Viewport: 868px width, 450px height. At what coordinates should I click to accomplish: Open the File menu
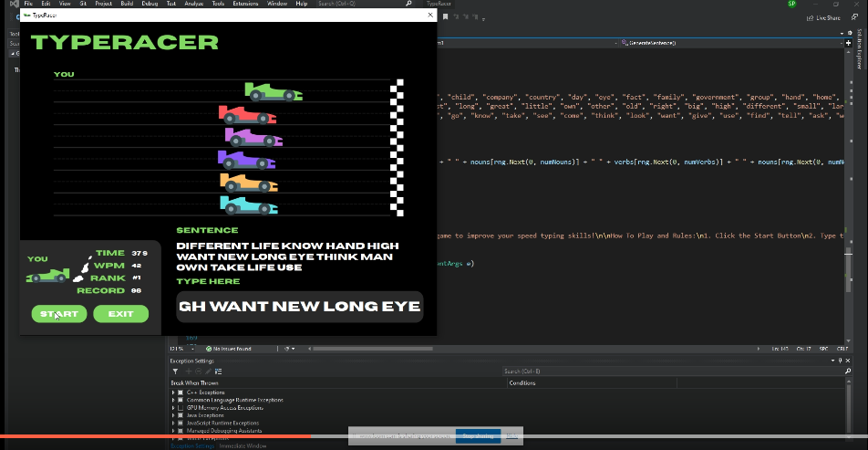pyautogui.click(x=28, y=4)
